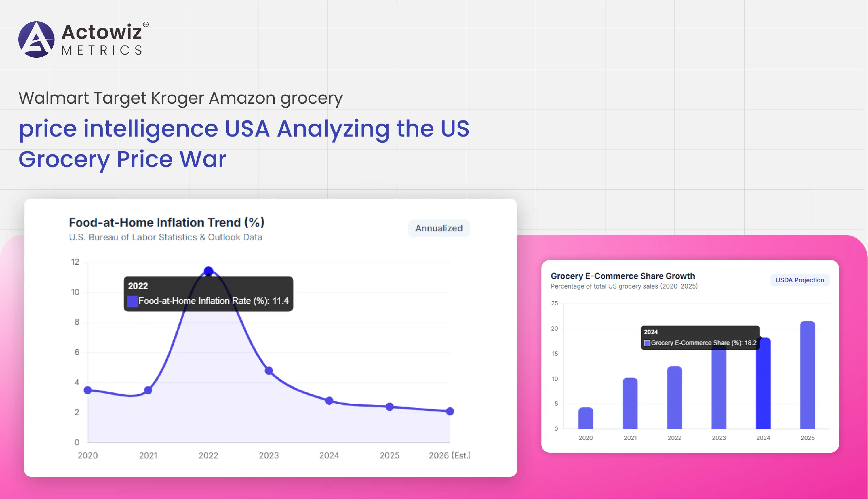Screen dimensions: 868x499
Task: Select the 2021 data point on inflation line
Action: (x=148, y=390)
